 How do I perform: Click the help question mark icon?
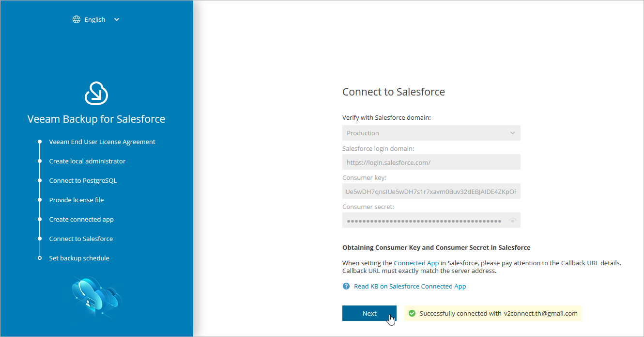346,286
